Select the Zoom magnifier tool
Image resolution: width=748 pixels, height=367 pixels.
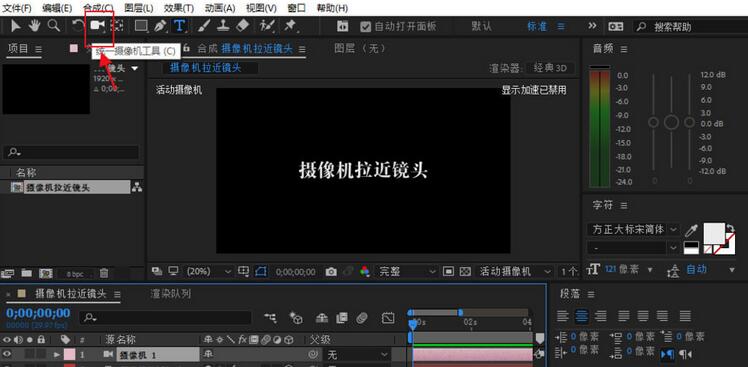point(54,26)
